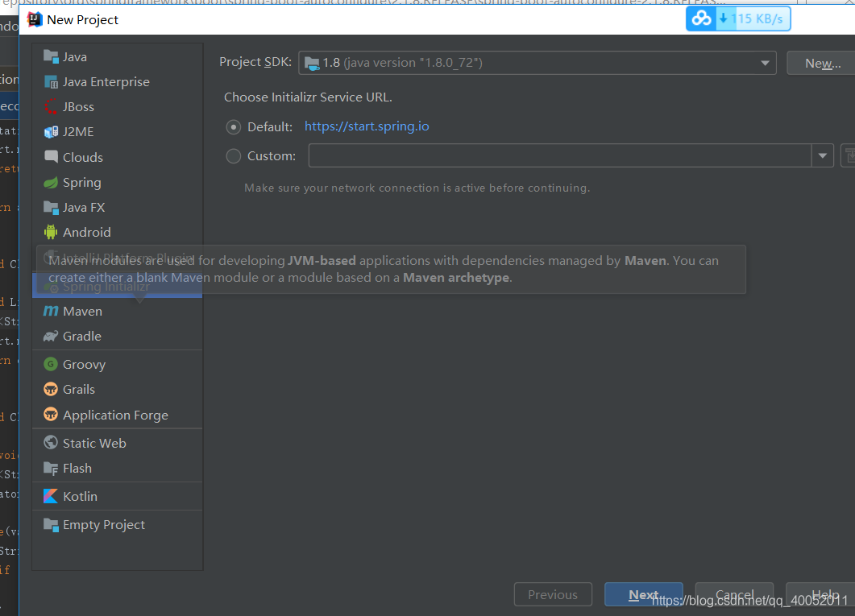Select Application Forge text in list

tap(115, 415)
